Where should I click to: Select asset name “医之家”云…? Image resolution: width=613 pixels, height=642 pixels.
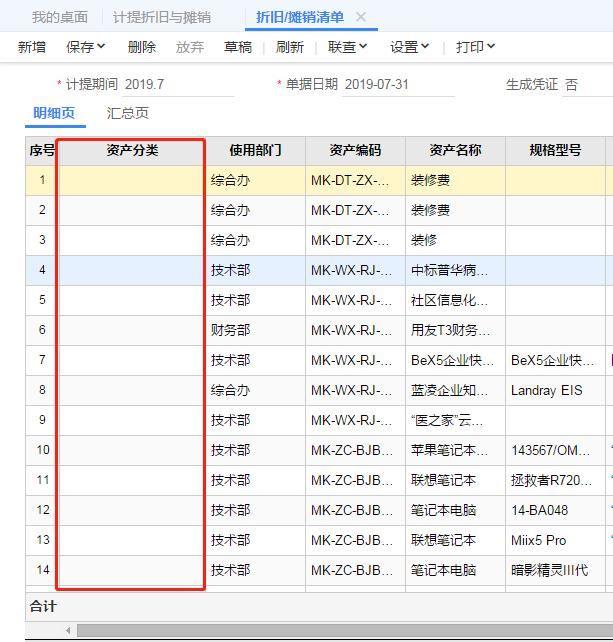(447, 420)
